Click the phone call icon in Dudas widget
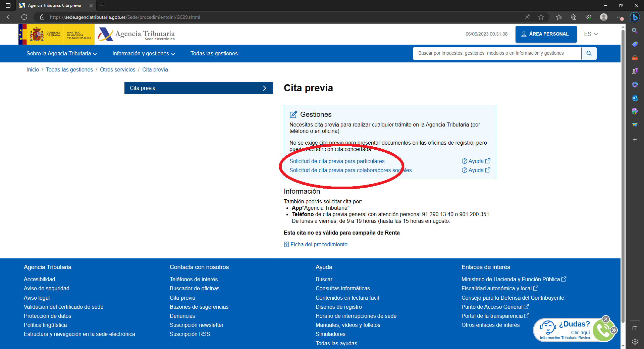The image size is (644, 349). (603, 331)
